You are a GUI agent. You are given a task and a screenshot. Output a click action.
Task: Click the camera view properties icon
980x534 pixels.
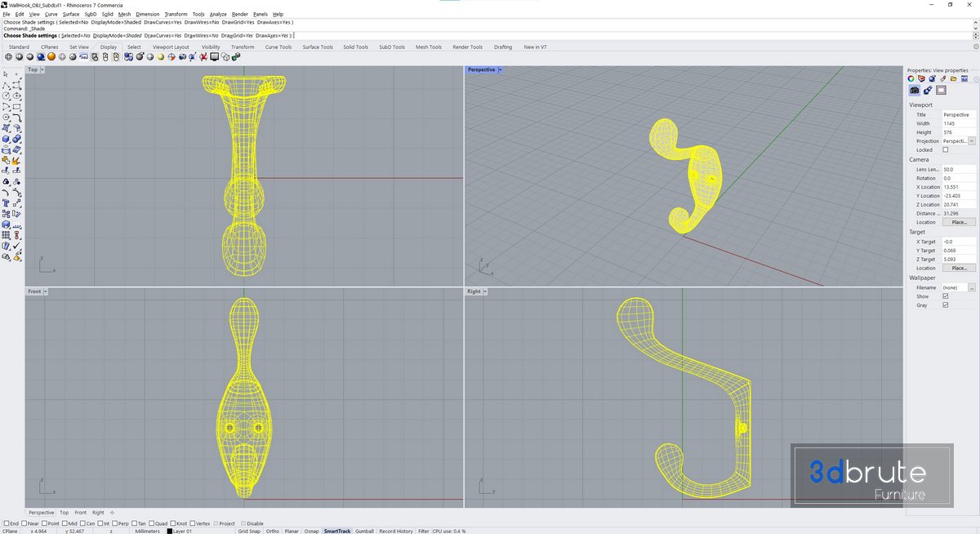click(x=915, y=91)
